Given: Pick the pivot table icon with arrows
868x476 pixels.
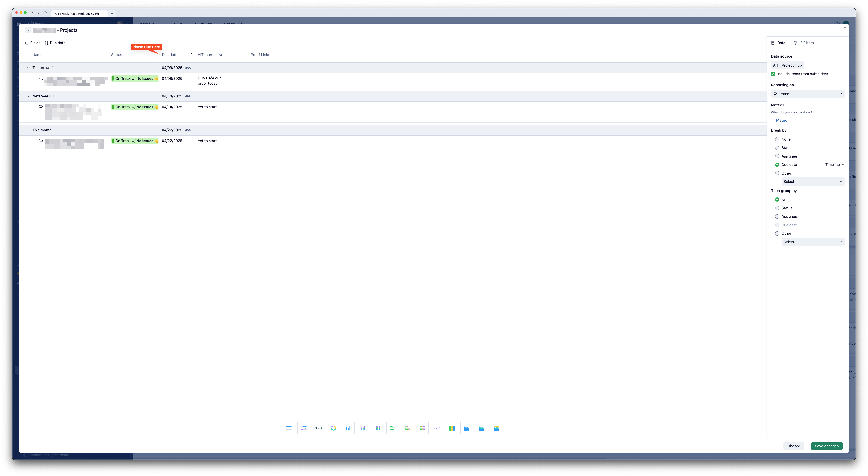Looking at the screenshot, I should click(x=304, y=428).
